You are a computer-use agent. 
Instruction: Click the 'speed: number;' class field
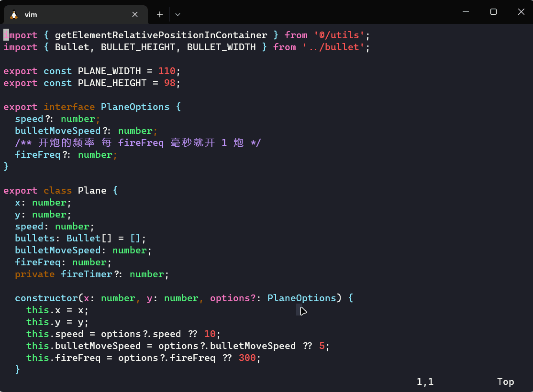(x=55, y=226)
